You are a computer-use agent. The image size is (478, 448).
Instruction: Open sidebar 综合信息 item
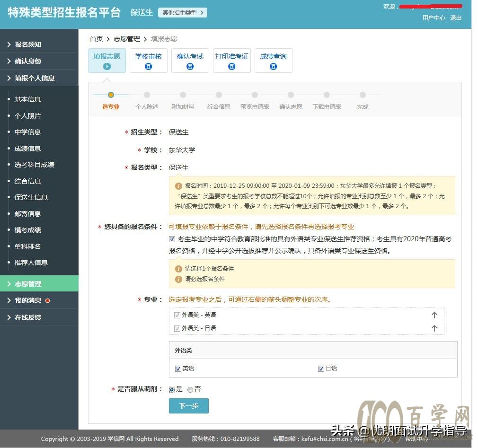click(28, 181)
